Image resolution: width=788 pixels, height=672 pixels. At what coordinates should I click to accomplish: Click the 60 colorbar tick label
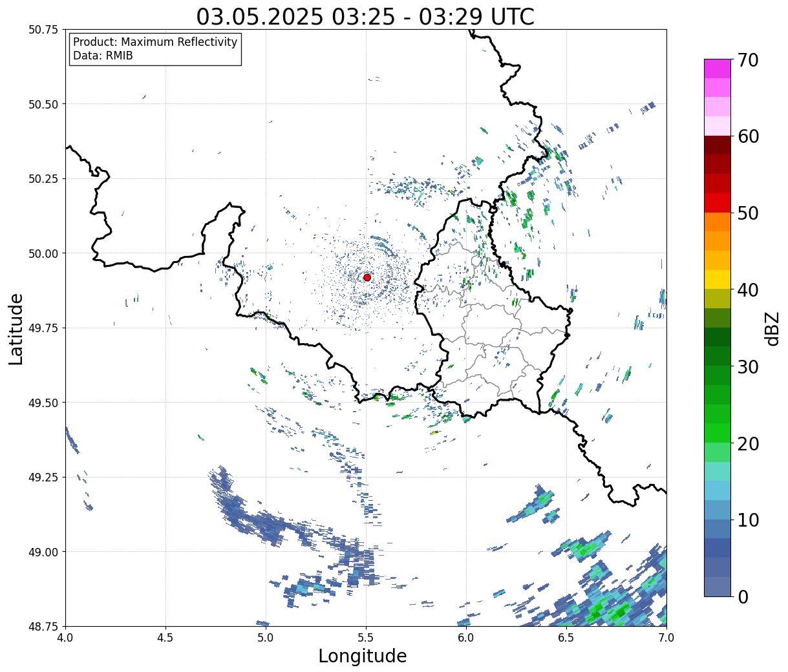748,136
